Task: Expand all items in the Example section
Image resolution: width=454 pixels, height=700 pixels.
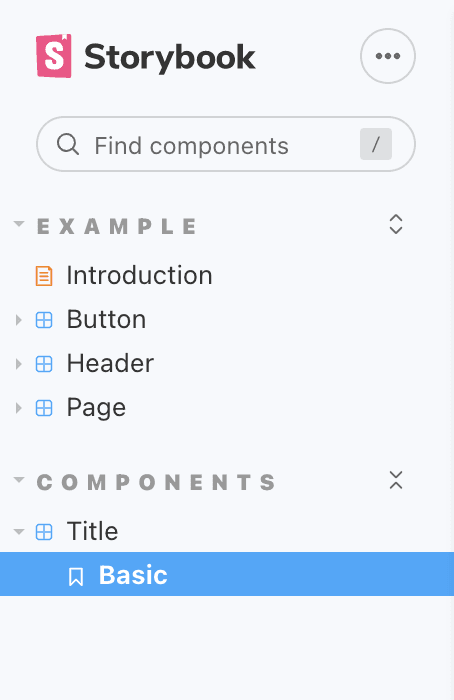Action: click(x=396, y=224)
